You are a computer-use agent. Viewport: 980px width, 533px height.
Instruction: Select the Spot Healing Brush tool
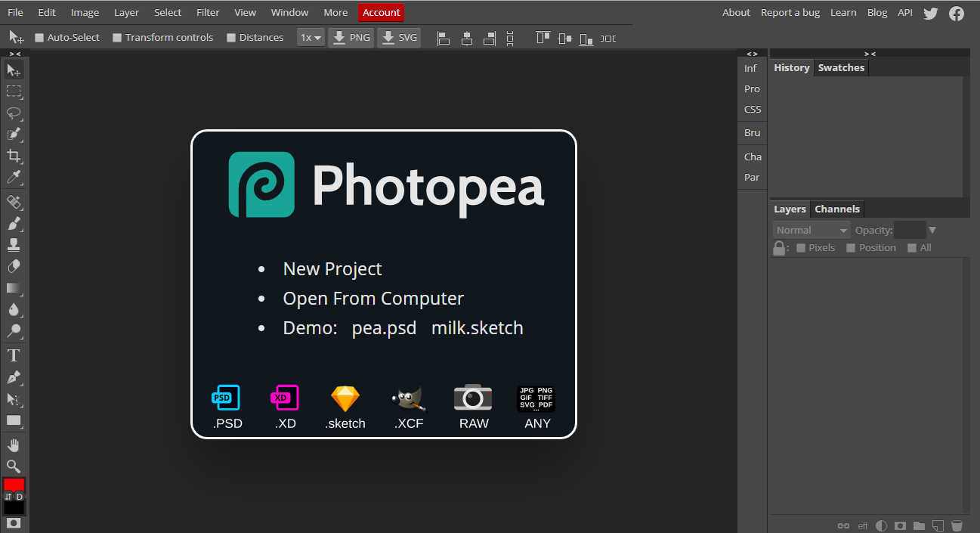coord(14,202)
